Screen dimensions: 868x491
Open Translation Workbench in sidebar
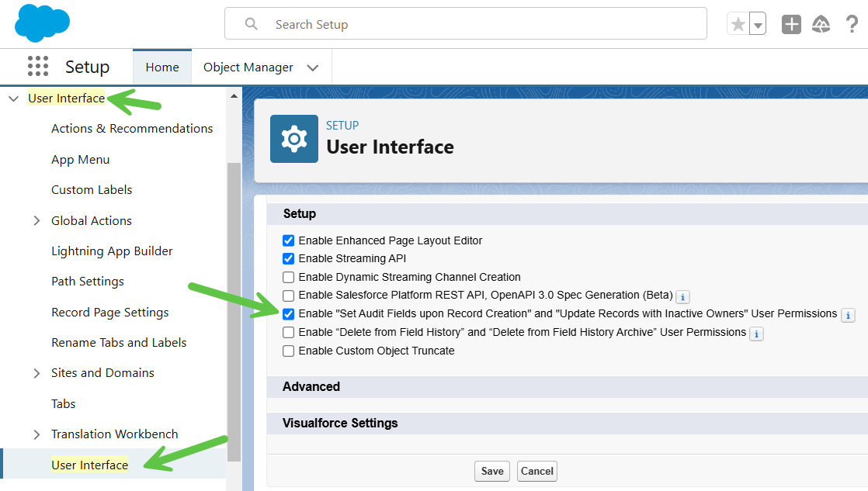coord(115,434)
